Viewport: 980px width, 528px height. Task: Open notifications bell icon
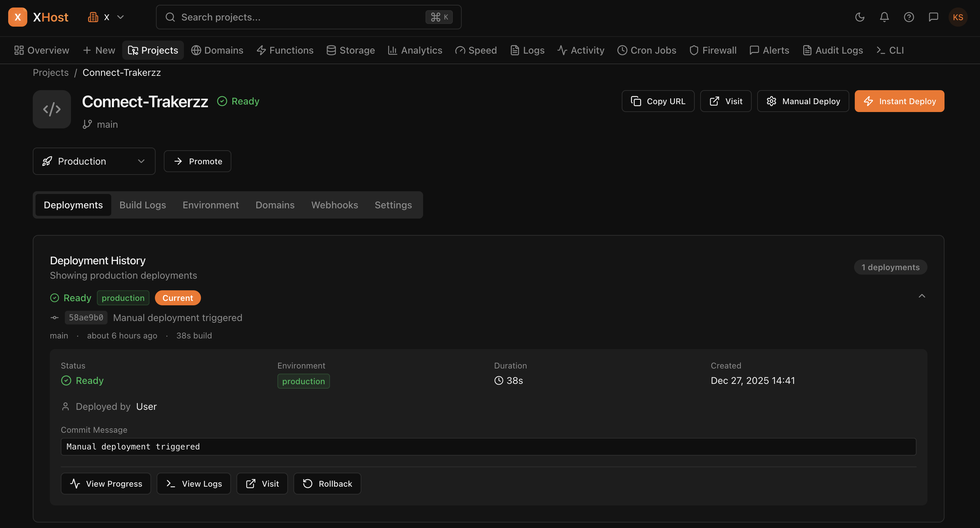[x=884, y=17]
